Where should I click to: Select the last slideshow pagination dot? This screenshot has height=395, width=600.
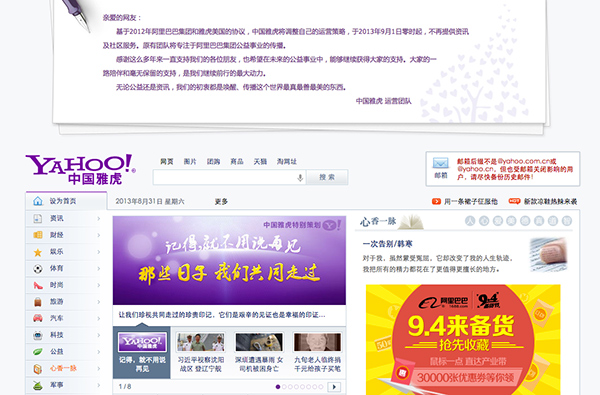coord(321,387)
